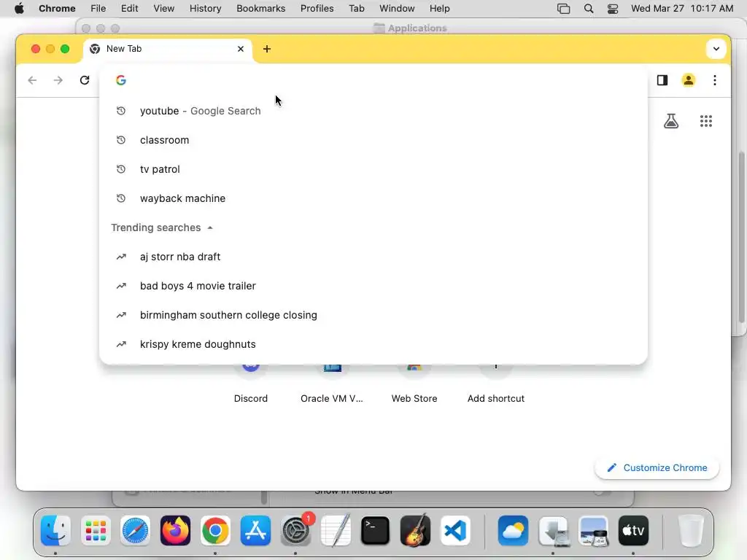Open a new tab with plus button
Viewport: 747px width, 560px height.
[267, 49]
